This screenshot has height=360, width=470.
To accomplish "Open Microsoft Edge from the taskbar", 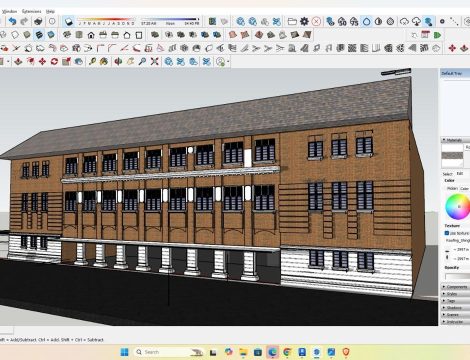I will click(273, 352).
